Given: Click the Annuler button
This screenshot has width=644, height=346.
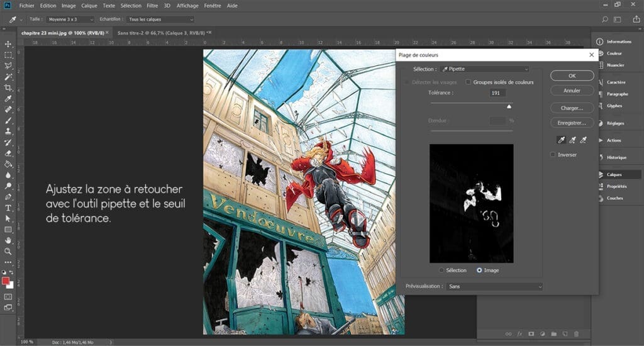Looking at the screenshot, I should (x=572, y=91).
